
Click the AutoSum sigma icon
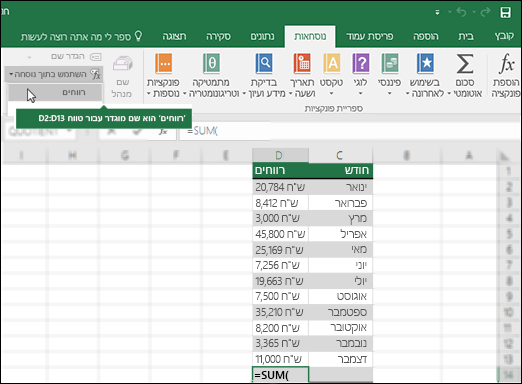pos(465,63)
